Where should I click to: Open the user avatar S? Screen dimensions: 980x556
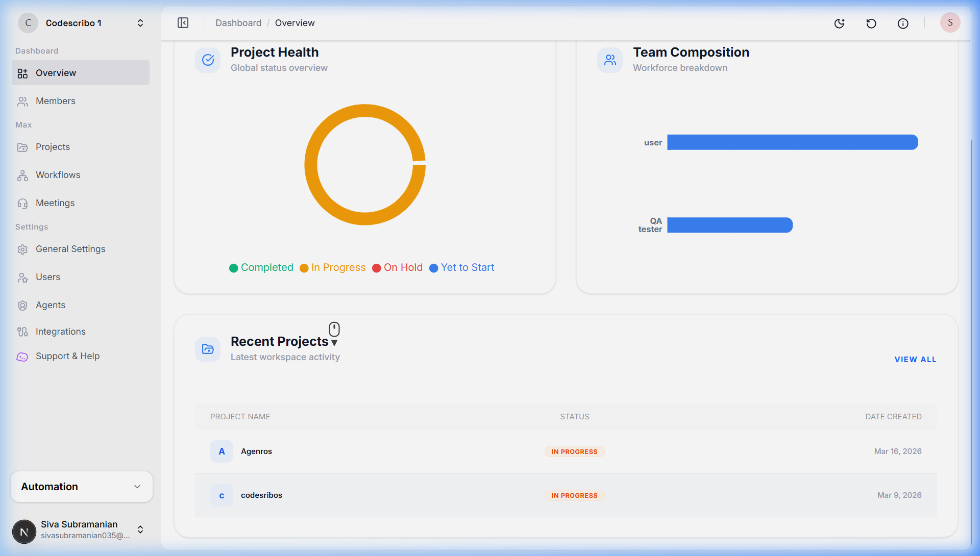[x=950, y=23]
